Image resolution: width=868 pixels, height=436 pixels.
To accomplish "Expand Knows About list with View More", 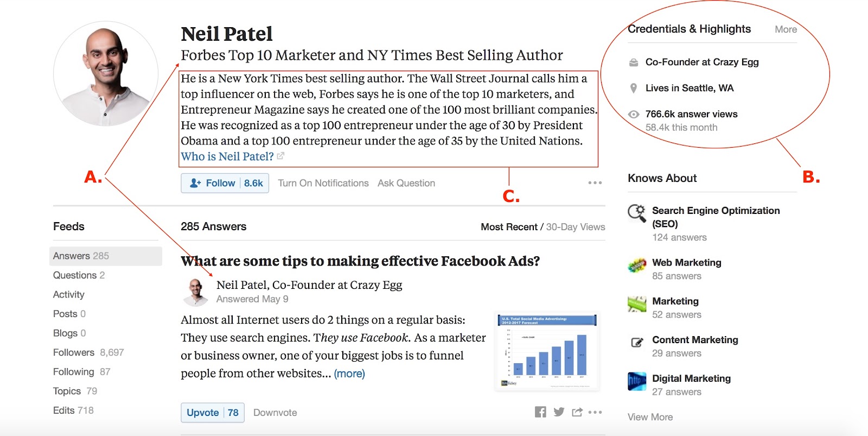I will pos(650,417).
